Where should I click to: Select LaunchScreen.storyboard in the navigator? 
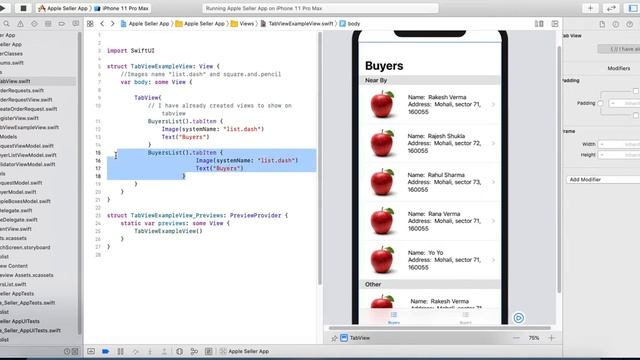pos(25,247)
